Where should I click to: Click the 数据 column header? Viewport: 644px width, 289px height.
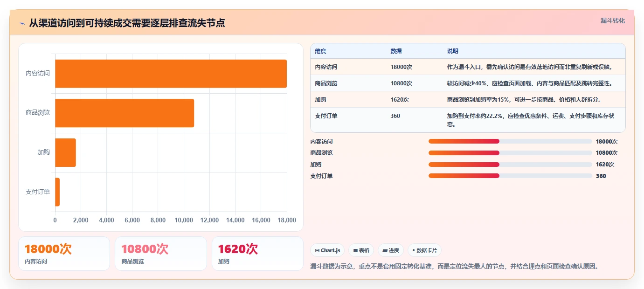(x=396, y=51)
